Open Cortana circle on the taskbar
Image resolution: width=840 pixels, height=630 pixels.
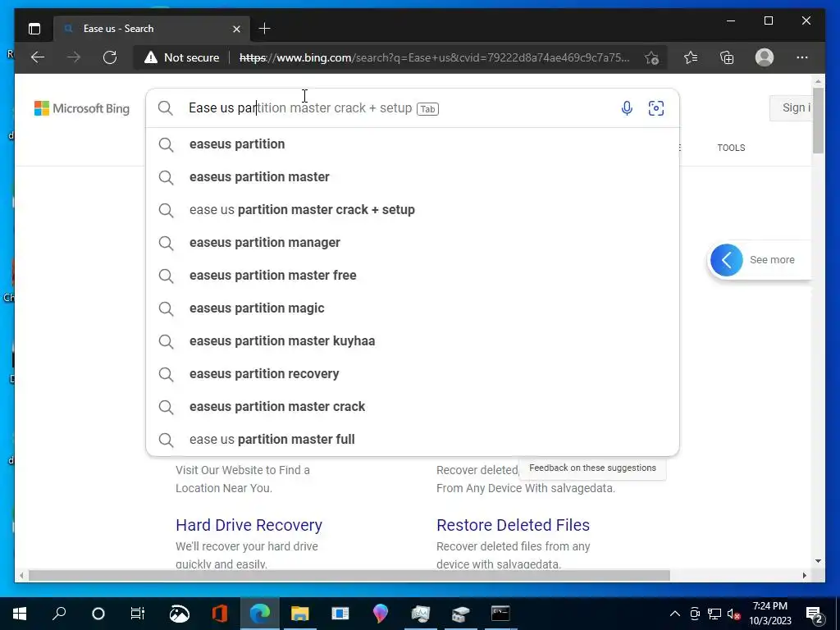98,614
